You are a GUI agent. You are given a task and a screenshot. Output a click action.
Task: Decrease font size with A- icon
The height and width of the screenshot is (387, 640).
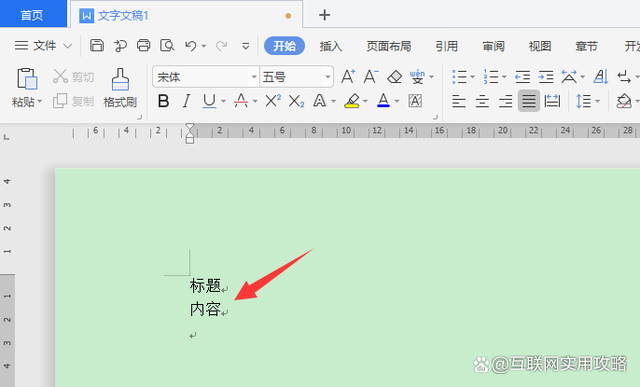tap(371, 76)
